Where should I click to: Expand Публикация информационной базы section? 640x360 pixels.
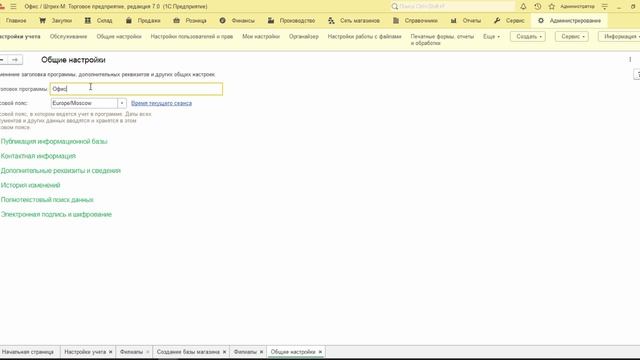click(54, 142)
